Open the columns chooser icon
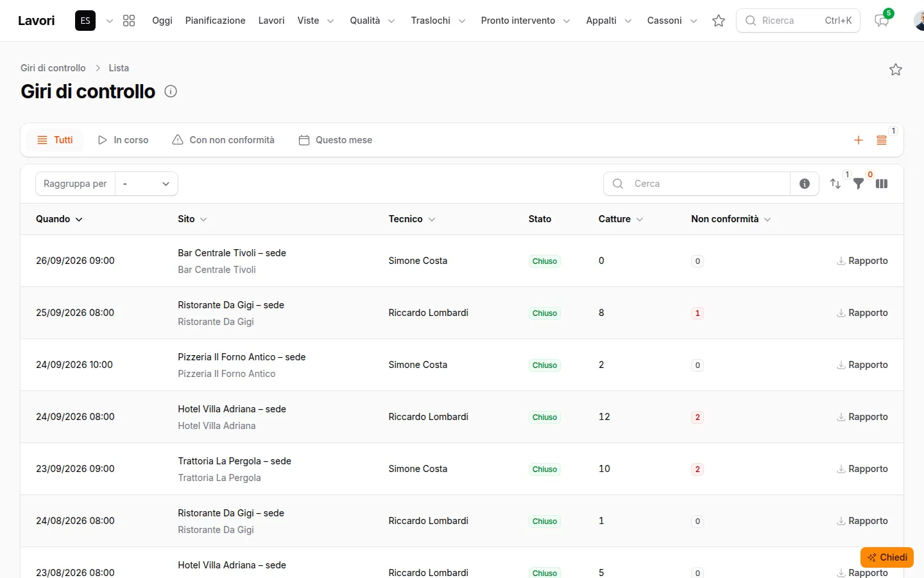924x578 pixels. coord(882,184)
